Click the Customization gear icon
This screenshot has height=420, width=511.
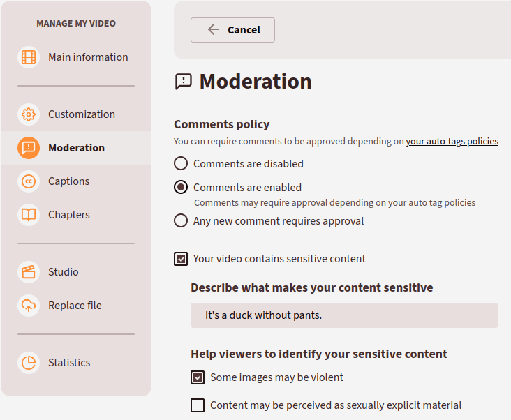[29, 114]
